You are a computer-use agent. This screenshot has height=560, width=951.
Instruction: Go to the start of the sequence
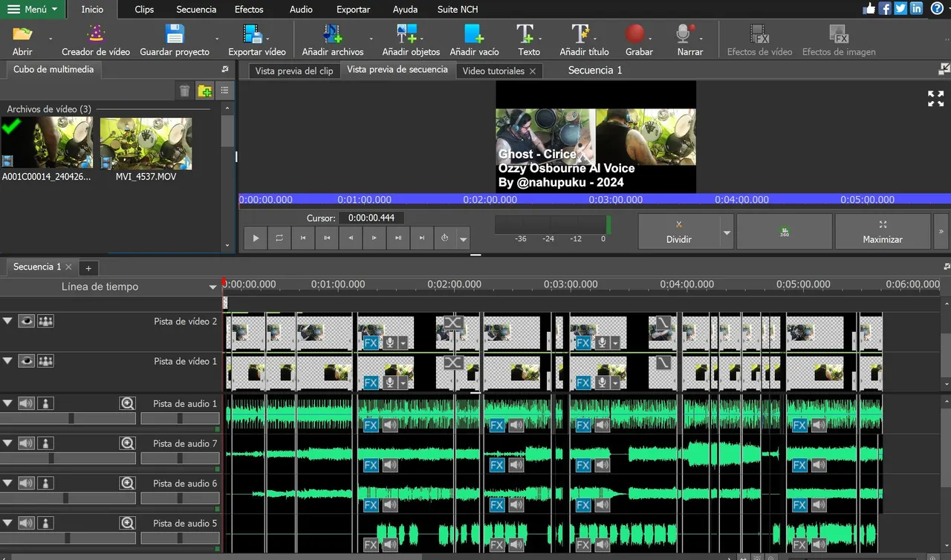[303, 238]
